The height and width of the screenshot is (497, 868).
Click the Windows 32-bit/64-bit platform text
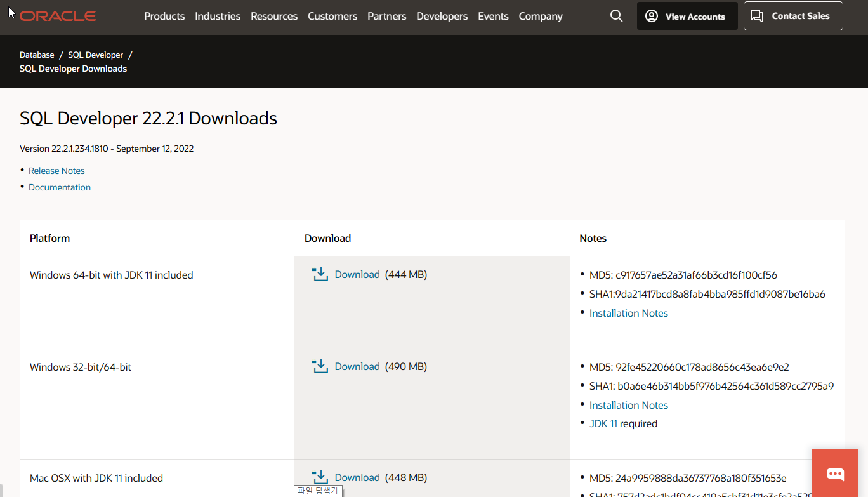(x=81, y=367)
